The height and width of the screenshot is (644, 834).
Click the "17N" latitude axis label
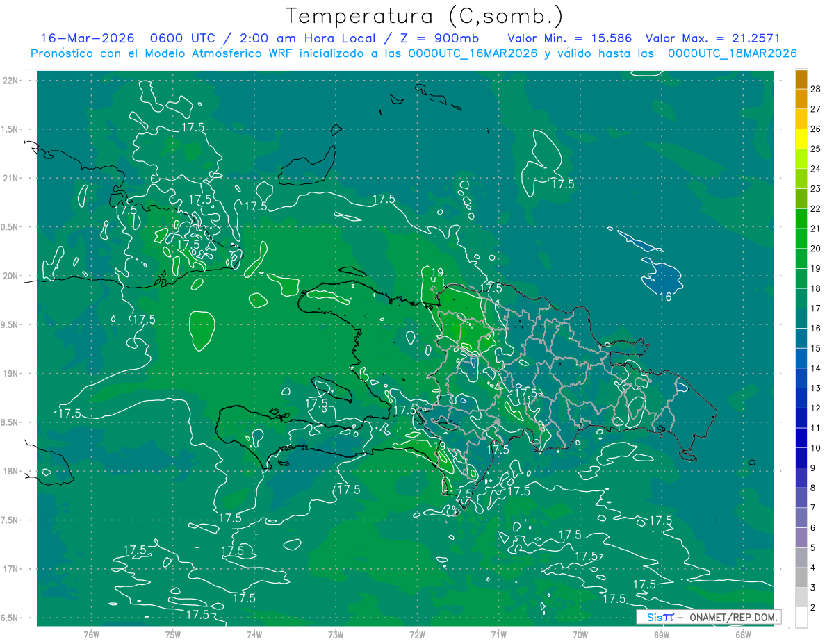[x=11, y=569]
